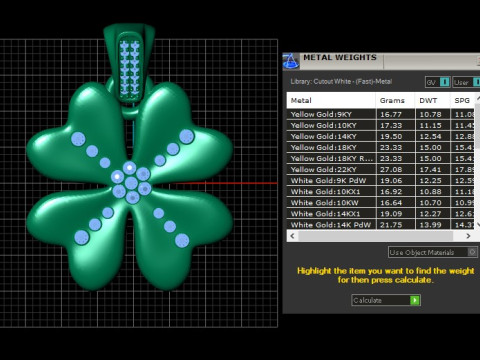This screenshot has height=360, width=480.
Task: Click the up arrow of vertical scrollbar
Action: click(x=477, y=98)
